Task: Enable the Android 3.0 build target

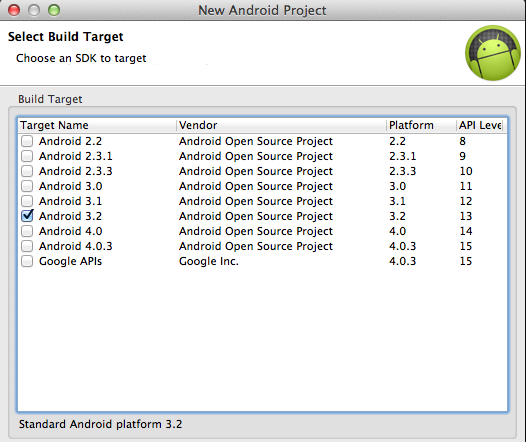Action: point(27,186)
